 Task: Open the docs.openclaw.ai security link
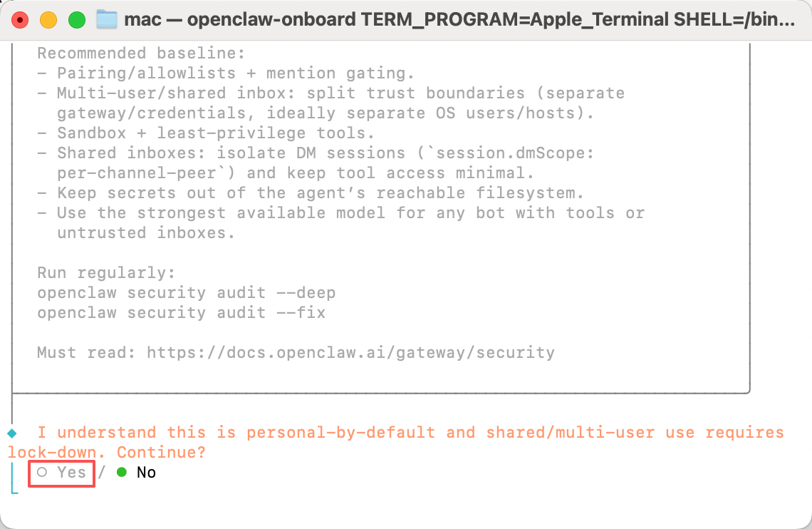coord(350,352)
